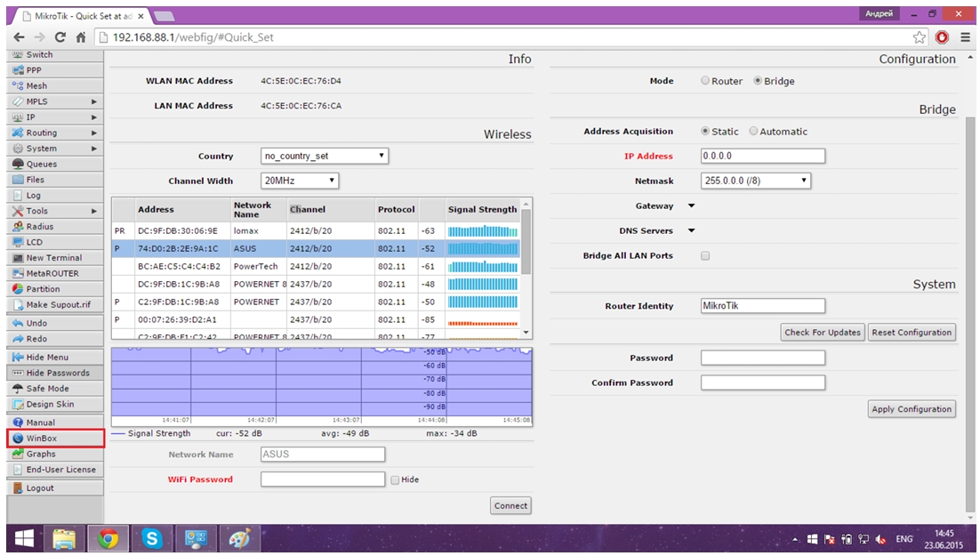Expand the Gateway field arrow
Image resolution: width=980 pixels, height=556 pixels.
coord(691,205)
